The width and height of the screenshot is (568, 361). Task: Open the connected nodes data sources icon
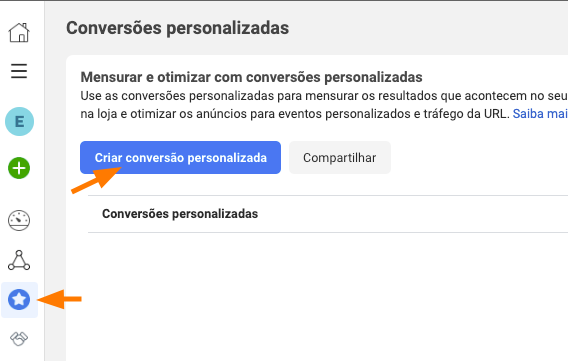coord(19,260)
